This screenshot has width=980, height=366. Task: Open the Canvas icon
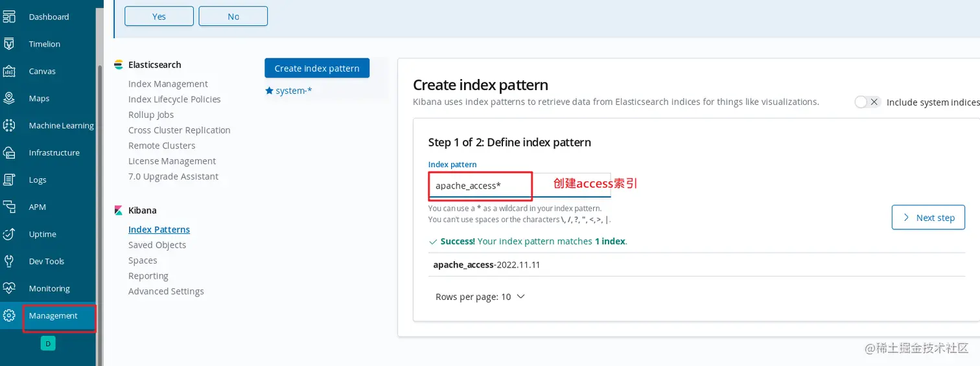9,71
